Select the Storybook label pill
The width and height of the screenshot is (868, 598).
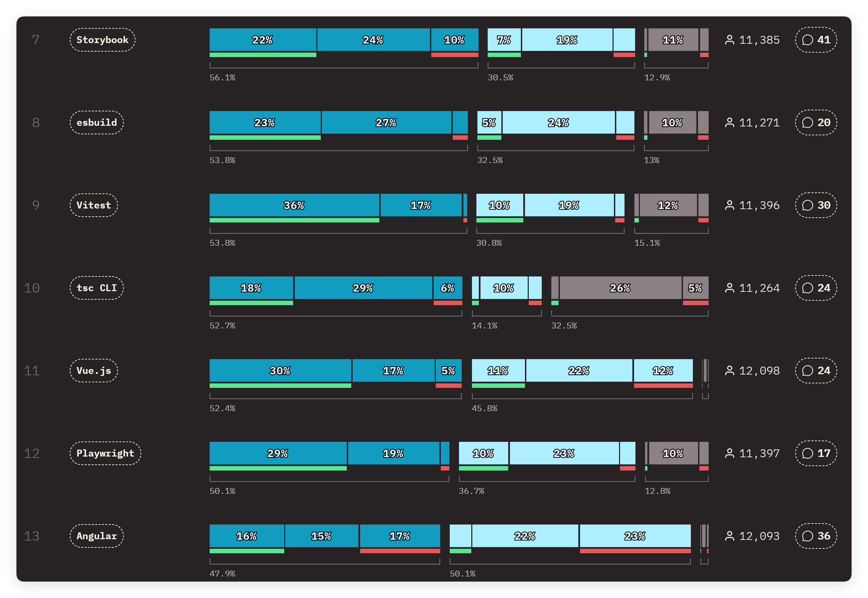pyautogui.click(x=102, y=40)
